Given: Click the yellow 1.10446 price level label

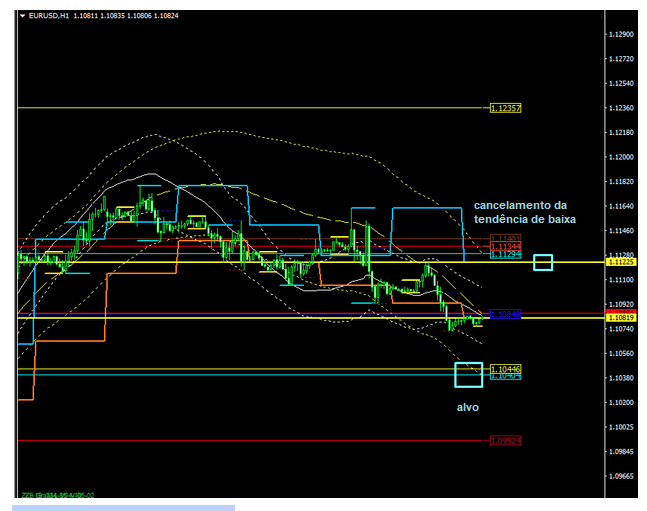Looking at the screenshot, I should click(505, 369).
